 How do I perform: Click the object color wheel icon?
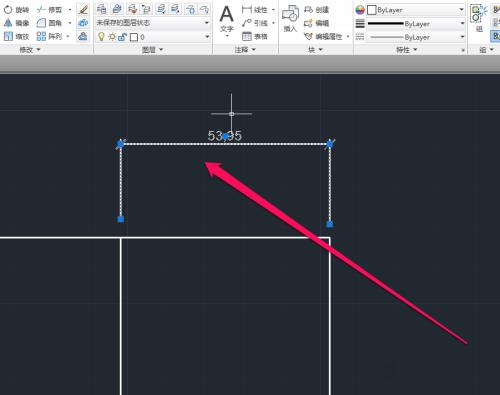pos(360,10)
